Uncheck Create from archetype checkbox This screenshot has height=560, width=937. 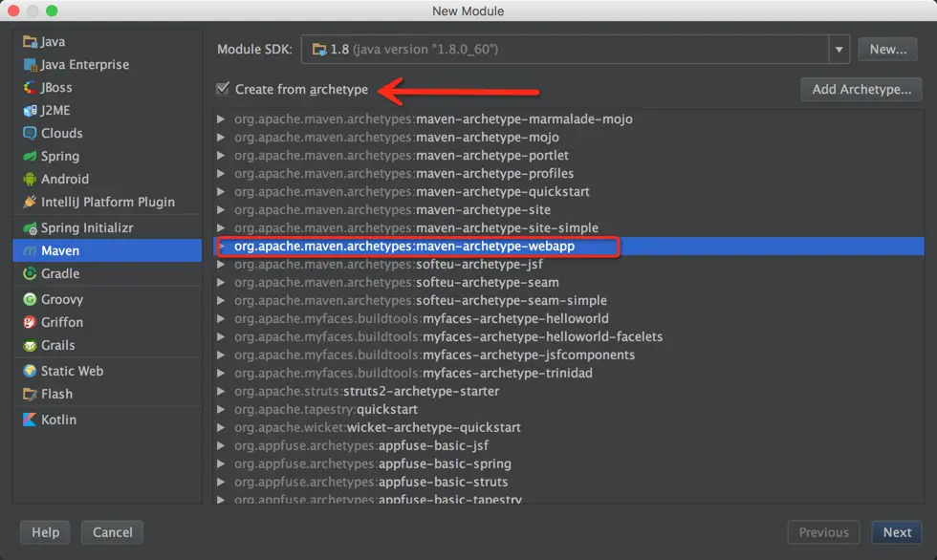pyautogui.click(x=223, y=89)
